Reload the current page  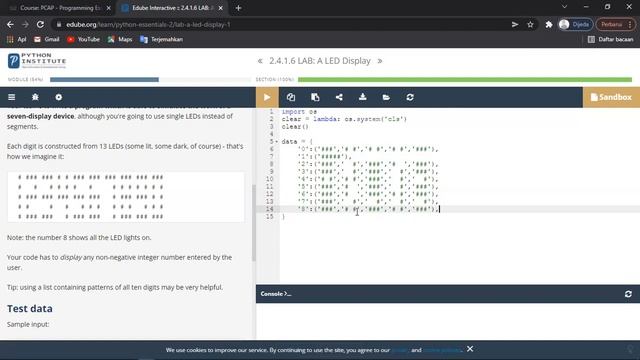tap(40, 24)
